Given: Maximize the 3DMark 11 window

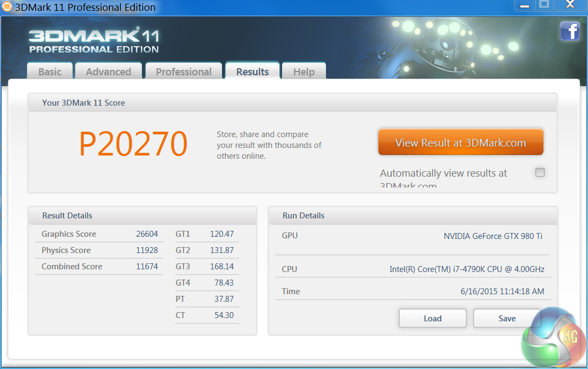Looking at the screenshot, I should 544,5.
